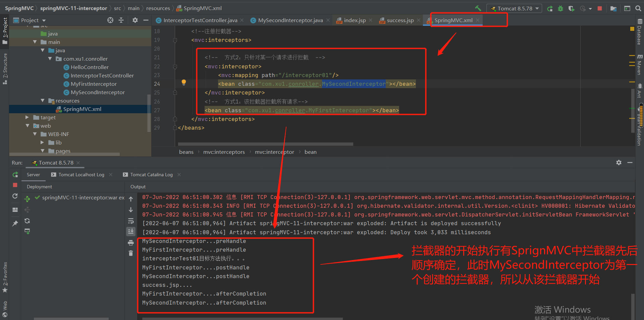Image resolution: width=644 pixels, height=320 pixels.
Task: Switch to MySecondInterceptor.java tab
Action: click(290, 20)
